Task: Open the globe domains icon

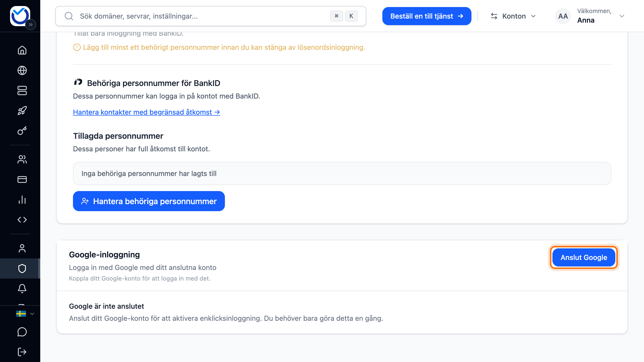Action: click(x=22, y=70)
